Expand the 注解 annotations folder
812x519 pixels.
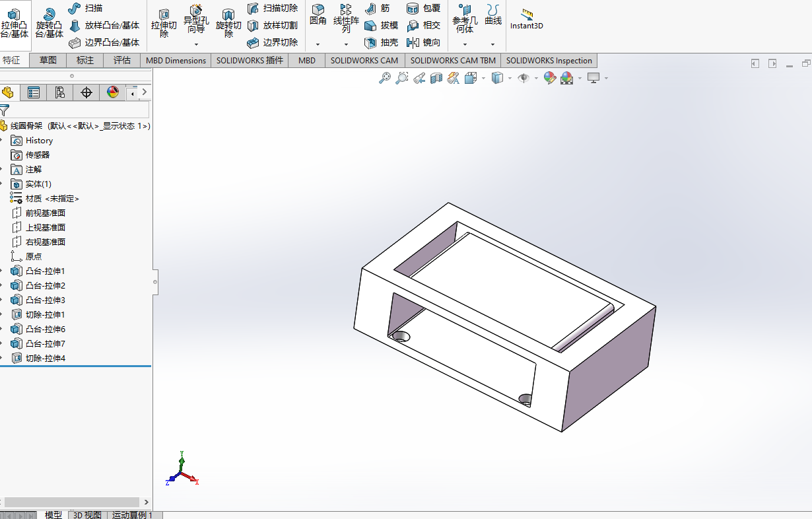point(2,169)
